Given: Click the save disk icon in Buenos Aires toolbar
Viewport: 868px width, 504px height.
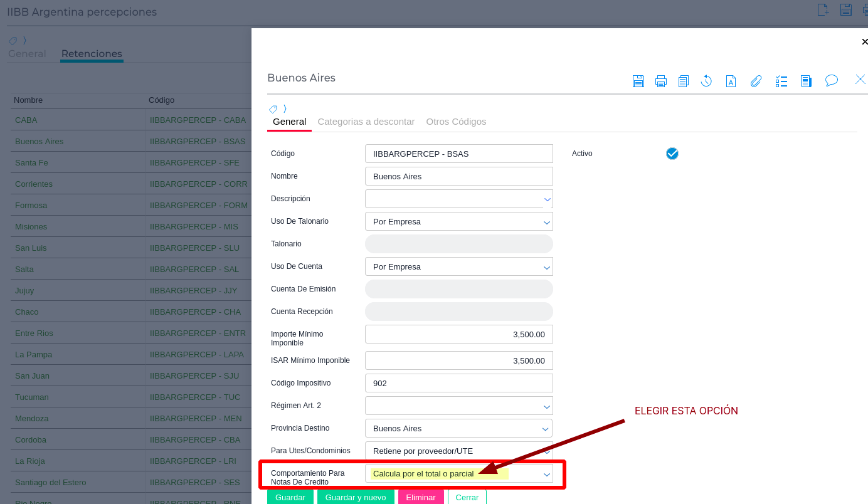Looking at the screenshot, I should tap(638, 81).
